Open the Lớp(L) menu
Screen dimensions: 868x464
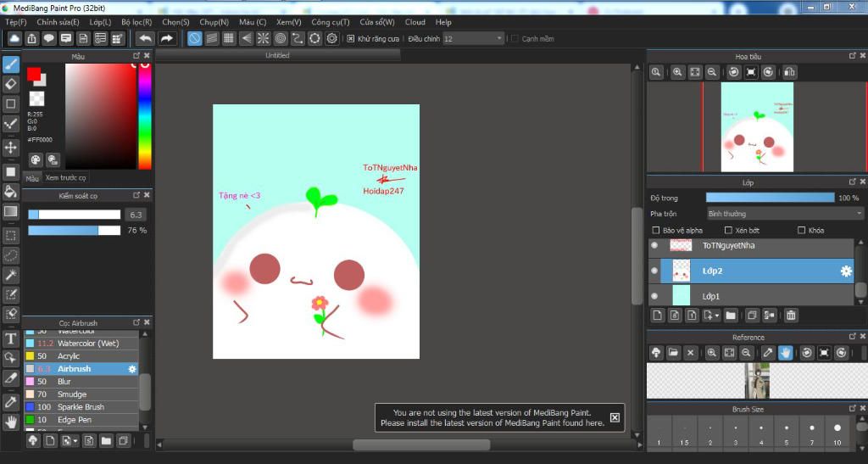[x=100, y=22]
